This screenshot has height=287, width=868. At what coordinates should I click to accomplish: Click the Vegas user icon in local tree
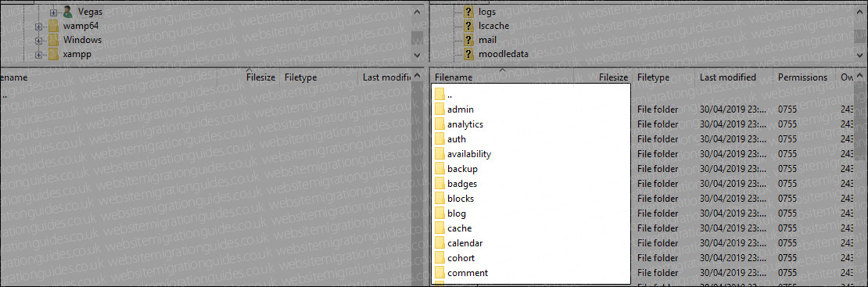coord(67,12)
